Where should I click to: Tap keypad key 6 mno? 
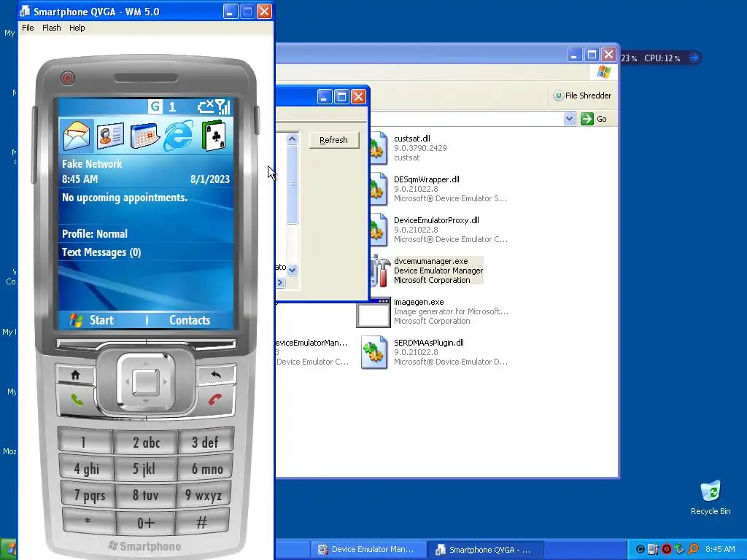(205, 469)
